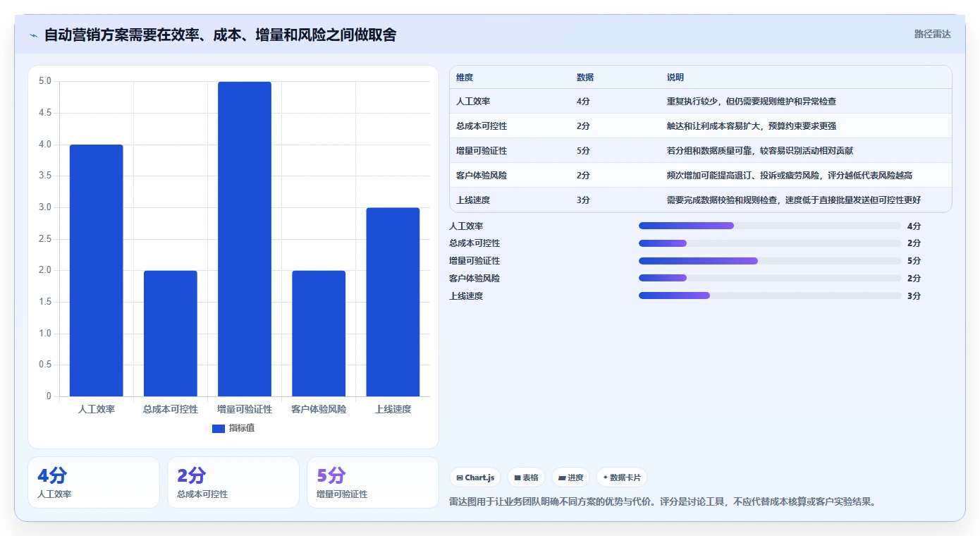Viewport: 980px width, 536px height.
Task: Click the 路径雷达 label in the header
Action: click(933, 34)
